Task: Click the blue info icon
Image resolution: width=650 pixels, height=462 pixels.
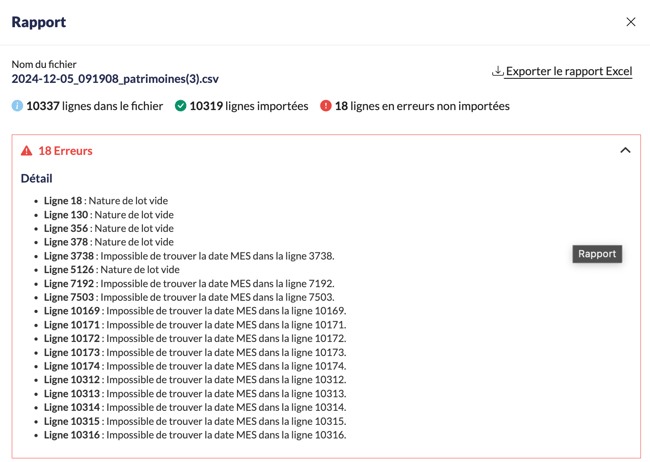Action: pyautogui.click(x=17, y=106)
